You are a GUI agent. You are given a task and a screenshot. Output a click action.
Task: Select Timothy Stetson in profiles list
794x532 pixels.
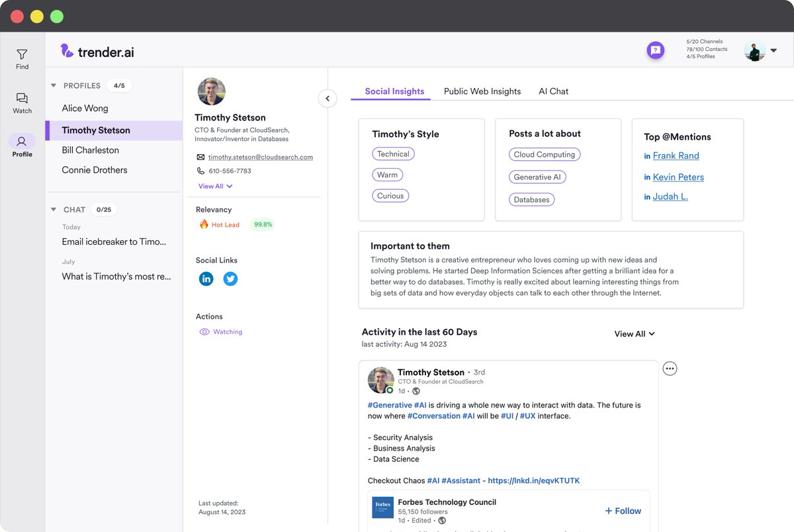click(x=114, y=130)
